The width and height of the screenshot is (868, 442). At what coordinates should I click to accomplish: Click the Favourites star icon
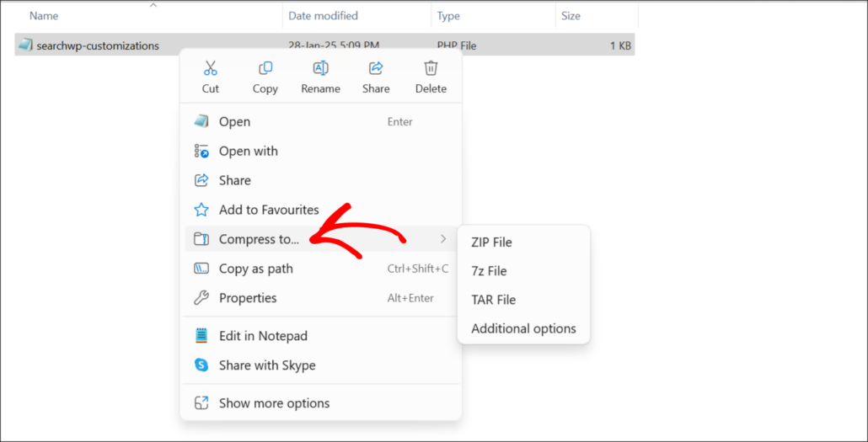(201, 210)
